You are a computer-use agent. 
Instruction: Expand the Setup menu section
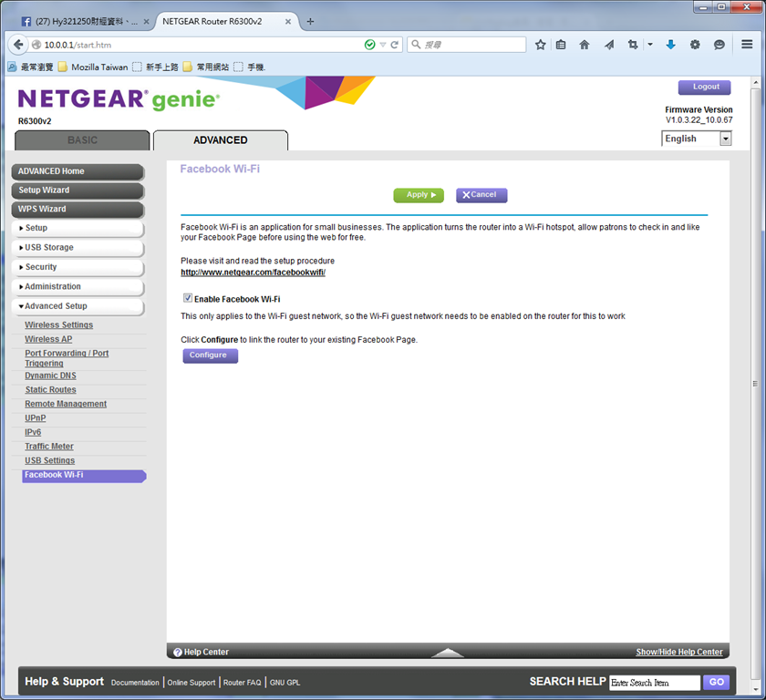[78, 228]
